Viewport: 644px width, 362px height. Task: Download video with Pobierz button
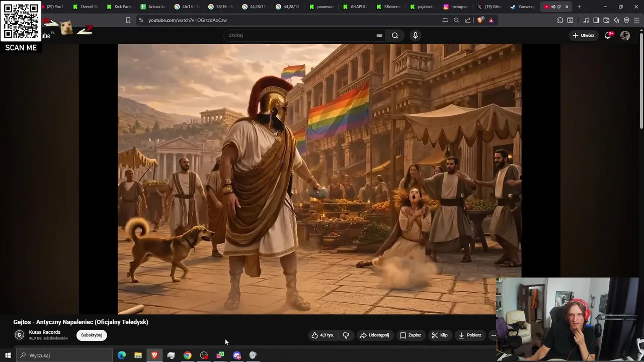point(470,335)
